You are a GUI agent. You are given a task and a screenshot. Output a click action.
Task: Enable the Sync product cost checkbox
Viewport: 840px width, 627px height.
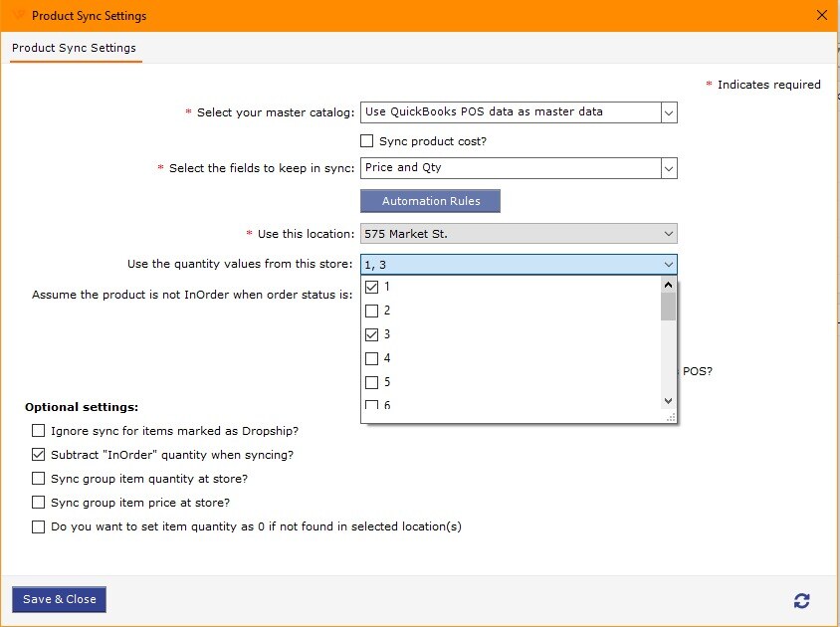(367, 141)
